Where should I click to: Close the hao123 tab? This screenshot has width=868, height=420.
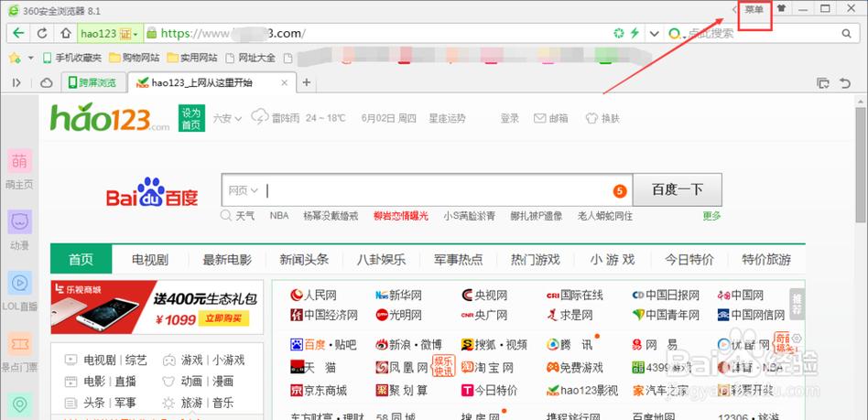coord(284,83)
